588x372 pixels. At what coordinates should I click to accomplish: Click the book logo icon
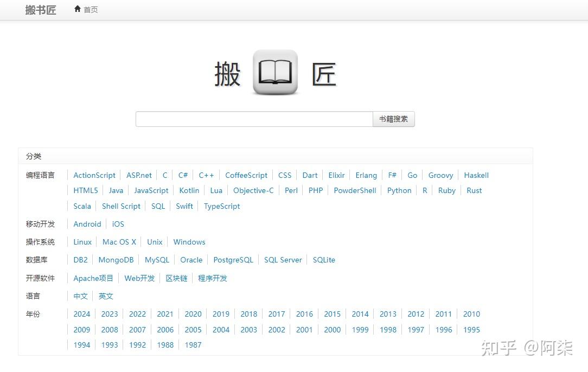tap(275, 73)
